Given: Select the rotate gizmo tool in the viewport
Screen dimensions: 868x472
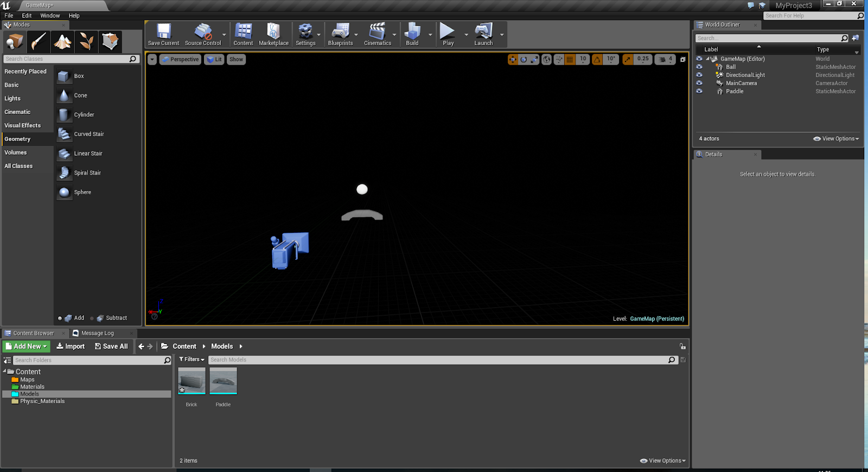Looking at the screenshot, I should click(524, 60).
